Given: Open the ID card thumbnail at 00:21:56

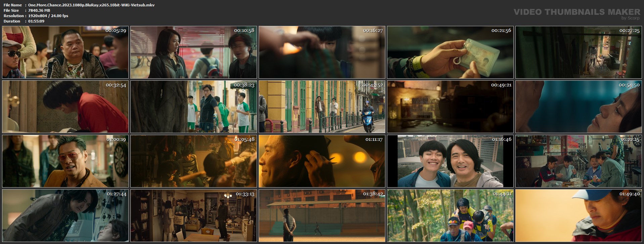Looking at the screenshot, I should coord(450,52).
